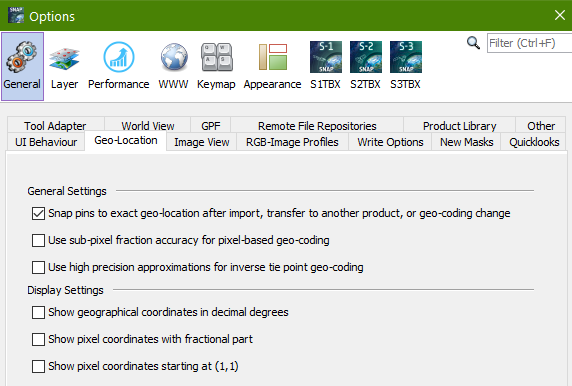Image resolution: width=572 pixels, height=386 pixels.
Task: Click the SNAP application icon in title bar
Action: [x=16, y=15]
